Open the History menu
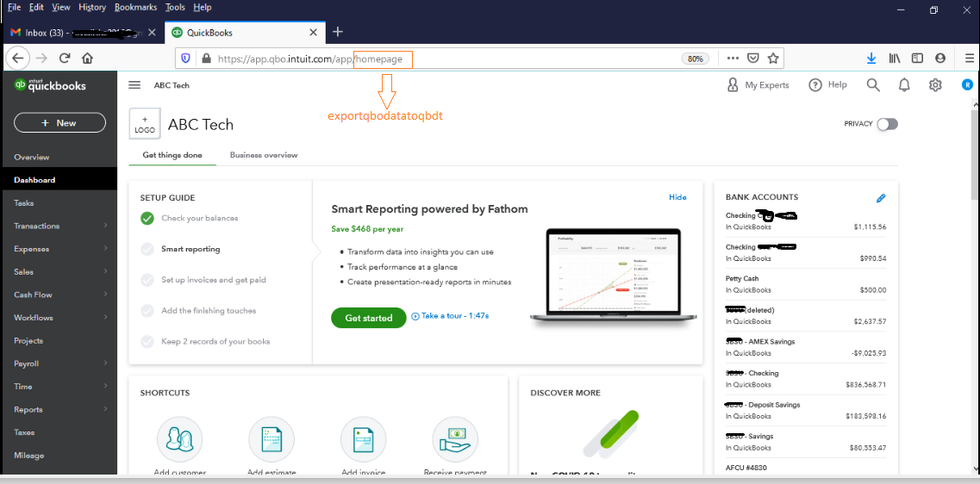 tap(92, 8)
